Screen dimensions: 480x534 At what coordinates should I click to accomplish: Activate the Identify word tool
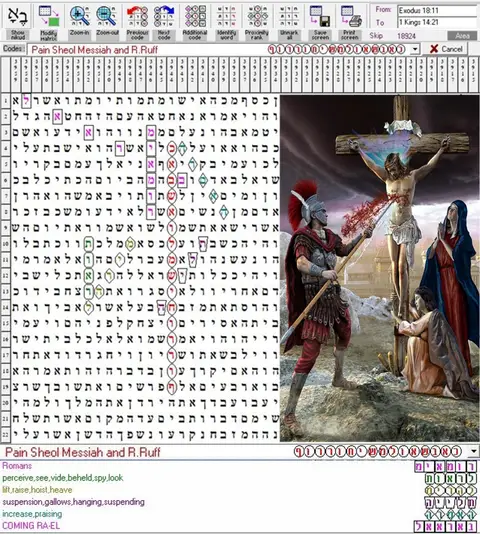(226, 21)
